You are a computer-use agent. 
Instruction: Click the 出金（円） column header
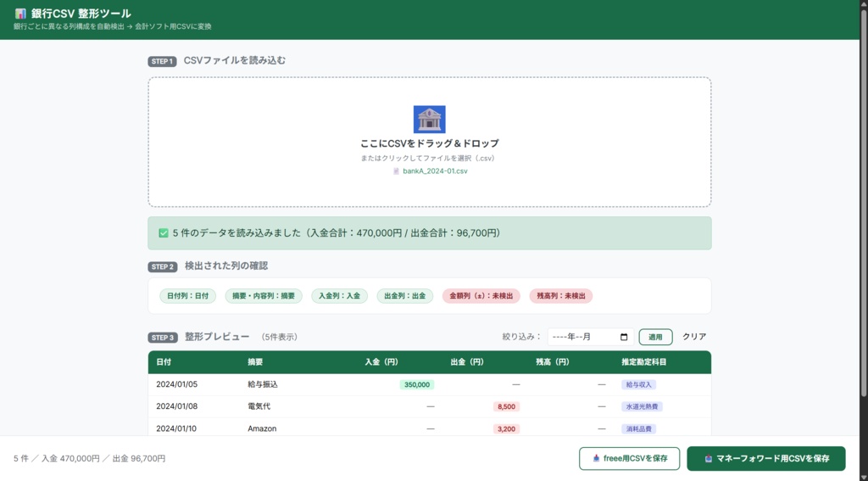coord(467,362)
